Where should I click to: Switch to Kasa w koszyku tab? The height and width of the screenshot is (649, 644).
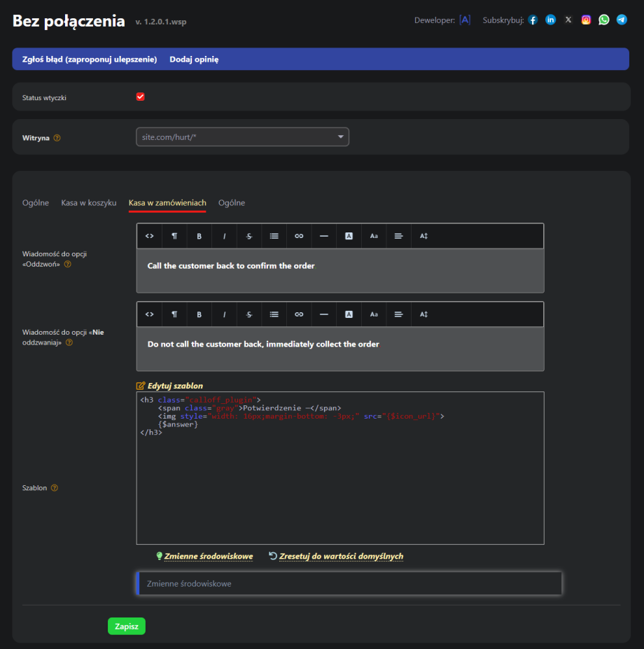pyautogui.click(x=89, y=203)
